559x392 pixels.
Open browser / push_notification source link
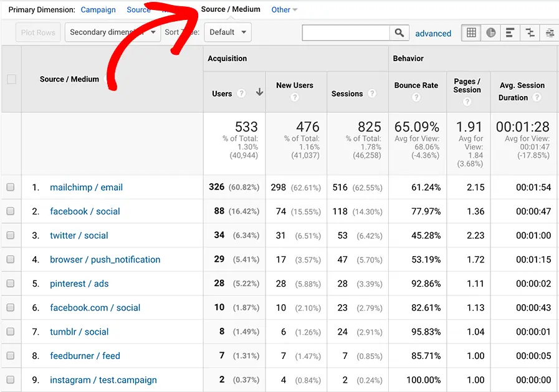click(105, 259)
